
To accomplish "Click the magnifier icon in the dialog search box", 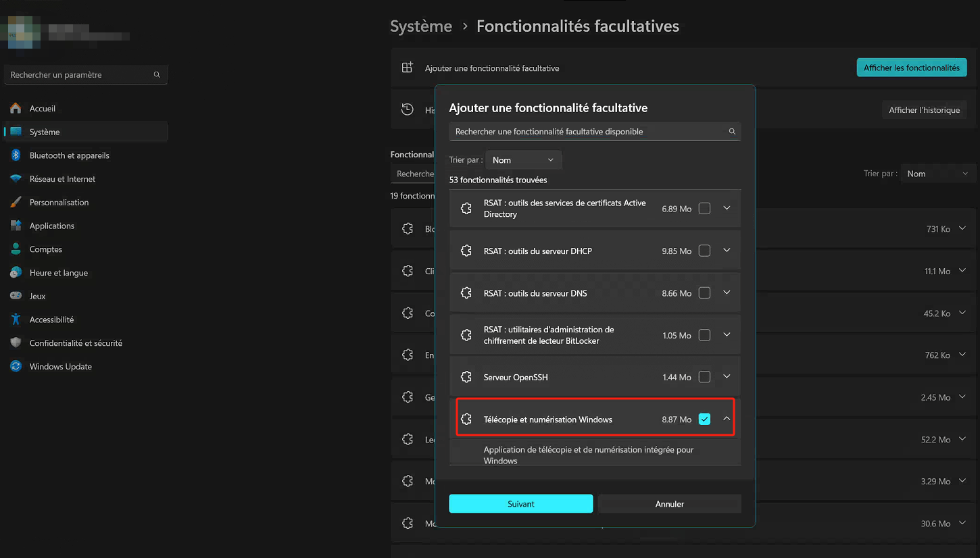I will coord(732,132).
